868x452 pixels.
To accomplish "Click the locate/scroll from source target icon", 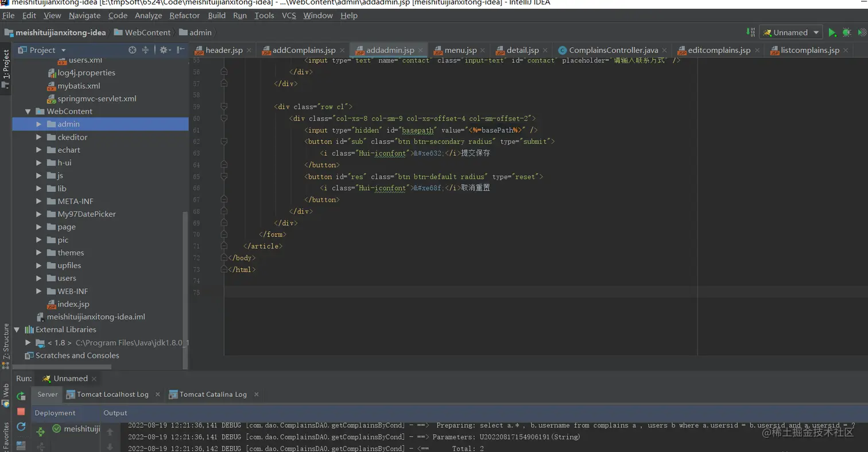I will pos(133,50).
